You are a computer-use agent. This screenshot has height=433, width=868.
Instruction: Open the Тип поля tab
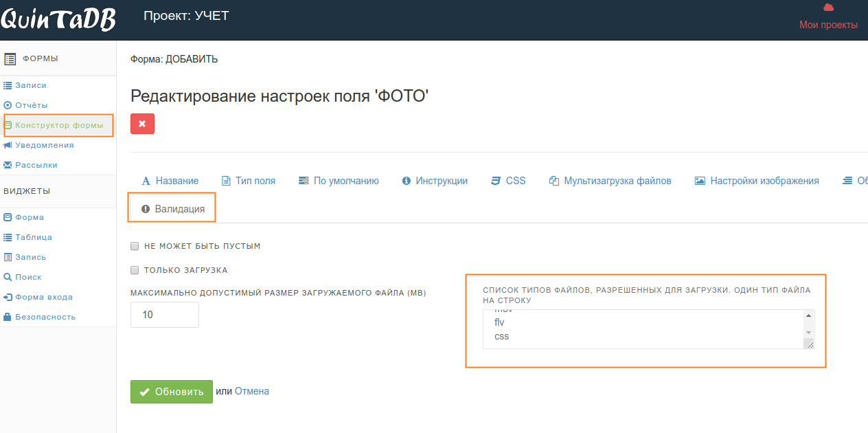pyautogui.click(x=249, y=181)
